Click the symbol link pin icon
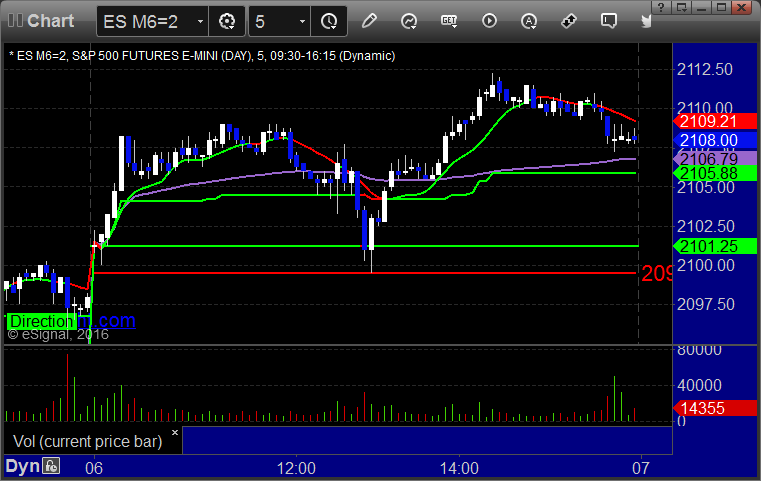Screen dimensions: 761x481 [x=568, y=21]
